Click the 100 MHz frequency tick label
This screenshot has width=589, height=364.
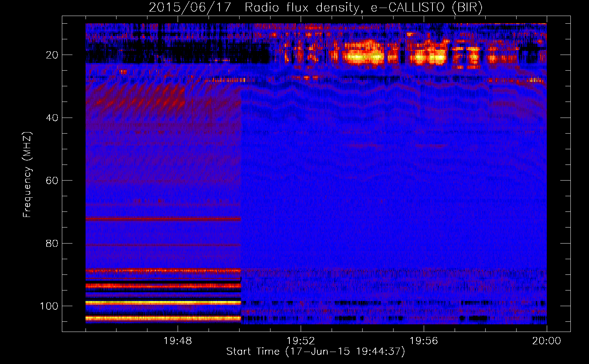point(49,306)
